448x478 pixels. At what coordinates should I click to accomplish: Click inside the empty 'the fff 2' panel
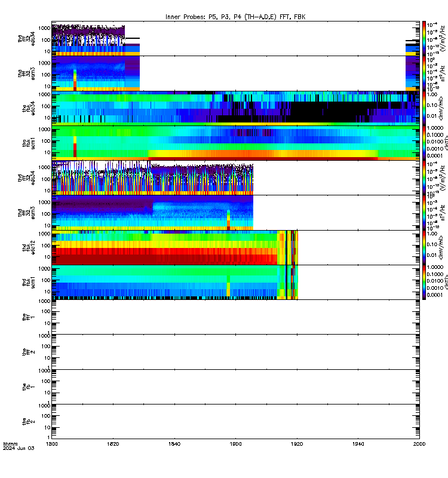tap(235, 352)
